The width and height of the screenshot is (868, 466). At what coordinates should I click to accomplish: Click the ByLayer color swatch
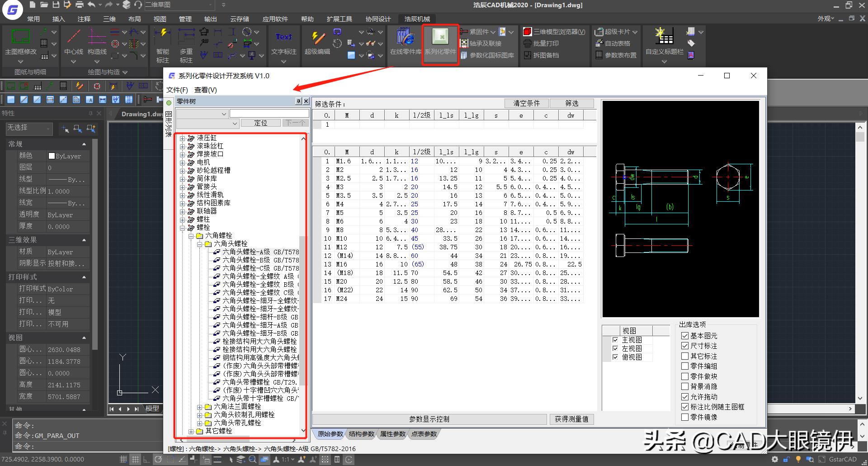pos(52,156)
